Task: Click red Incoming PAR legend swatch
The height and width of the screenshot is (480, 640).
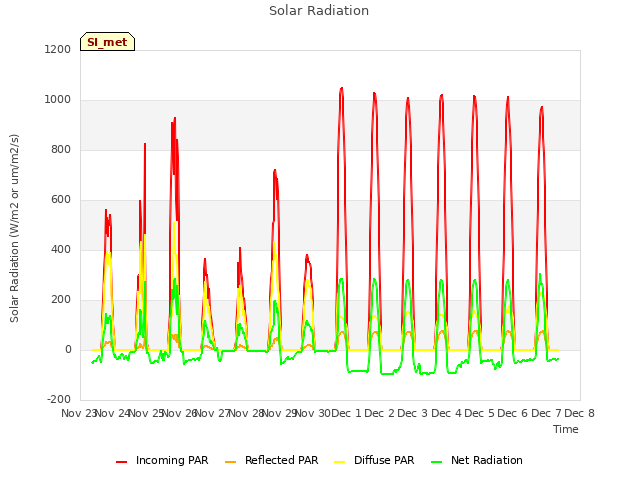Action: coord(122,462)
